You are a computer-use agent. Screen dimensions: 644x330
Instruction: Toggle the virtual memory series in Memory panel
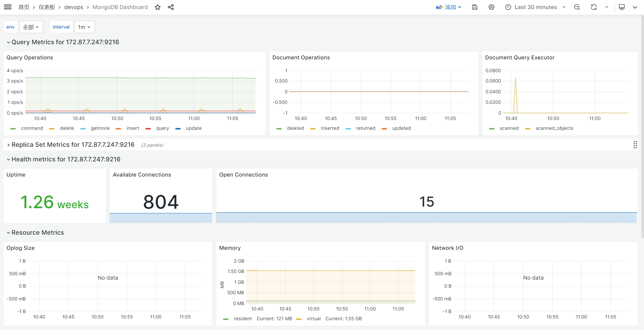pos(314,318)
